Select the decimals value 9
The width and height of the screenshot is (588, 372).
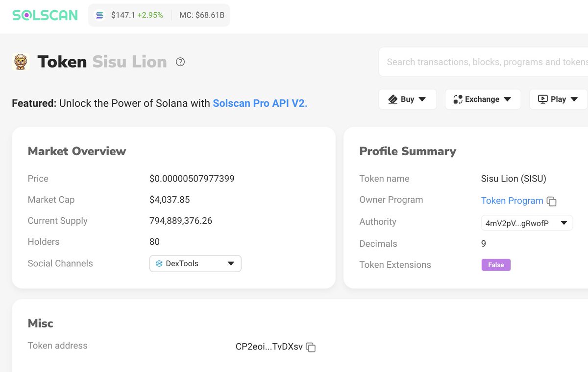[484, 244]
